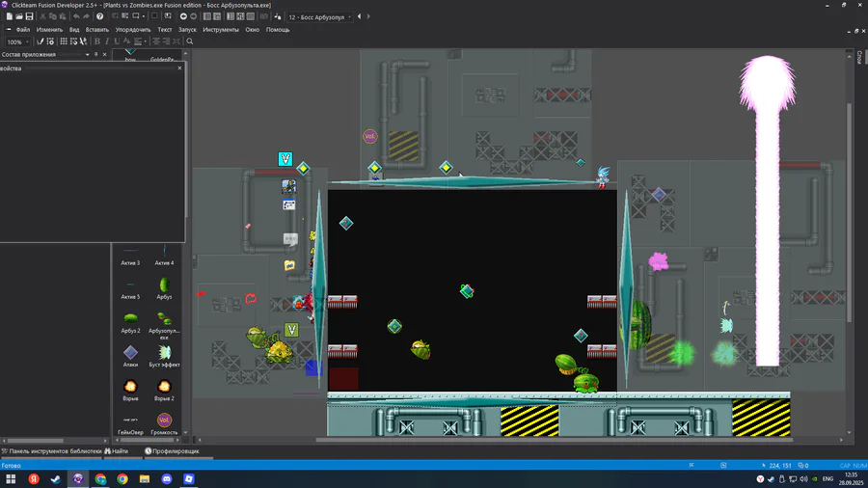Open the 100% zoom dropdown
The image size is (868, 488).
[27, 42]
